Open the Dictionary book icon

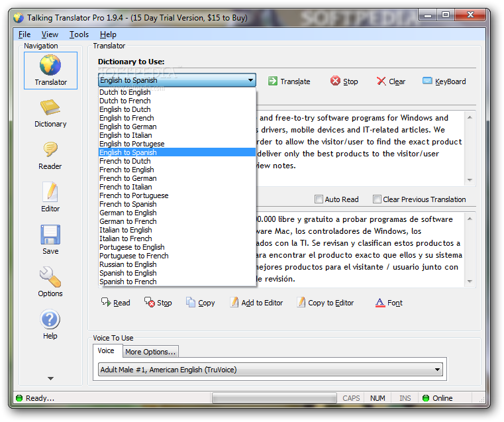point(50,107)
